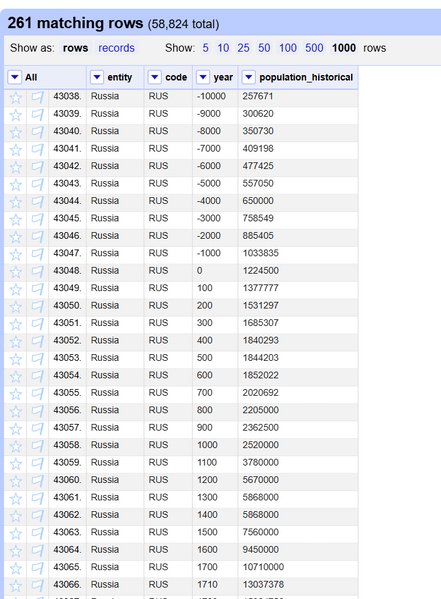Click year cell -5000
441x599 pixels.
(209, 183)
